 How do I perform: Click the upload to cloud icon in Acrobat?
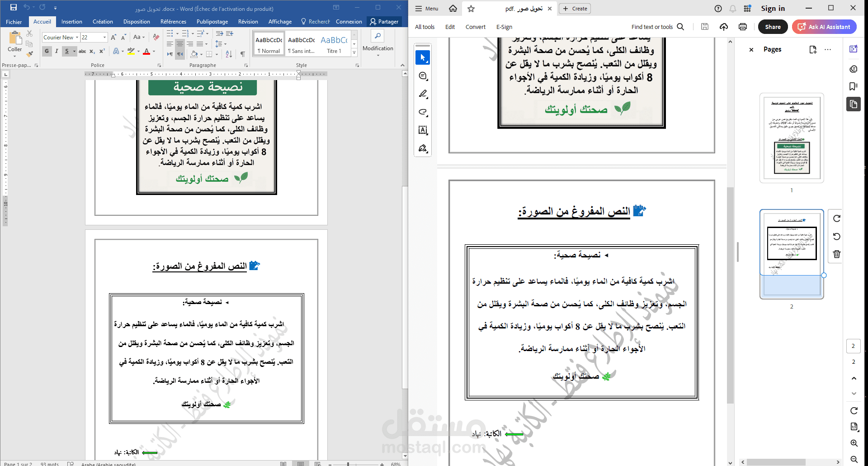pyautogui.click(x=724, y=27)
